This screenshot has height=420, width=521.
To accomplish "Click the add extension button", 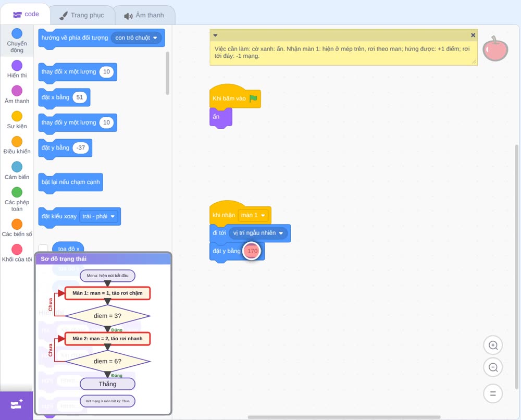I will (x=17, y=405).
